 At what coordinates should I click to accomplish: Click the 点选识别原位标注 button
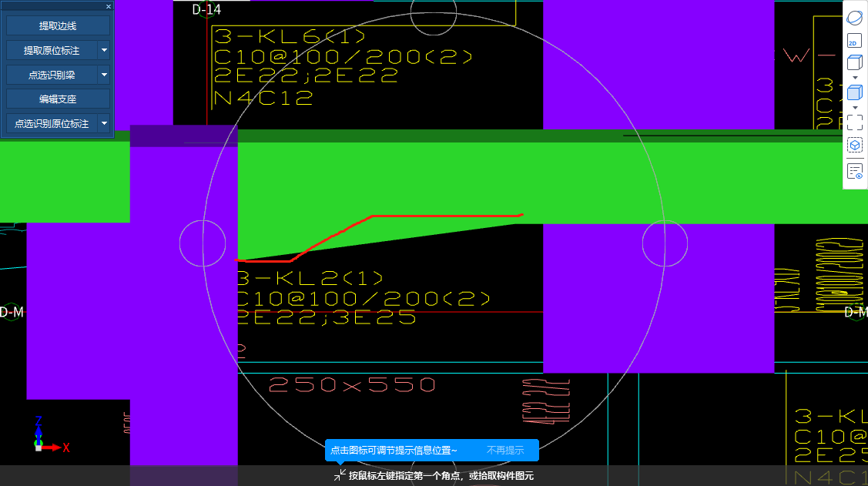click(x=52, y=123)
